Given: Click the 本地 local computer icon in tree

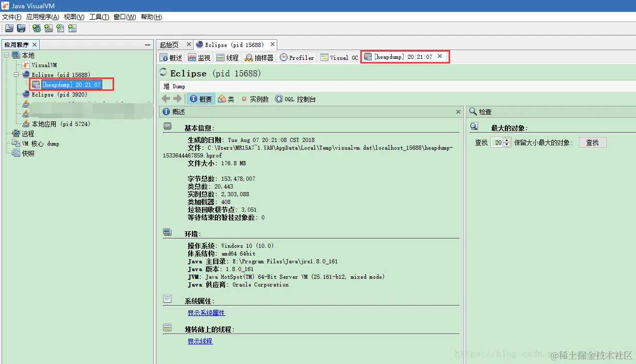Looking at the screenshot, I should coord(15,55).
